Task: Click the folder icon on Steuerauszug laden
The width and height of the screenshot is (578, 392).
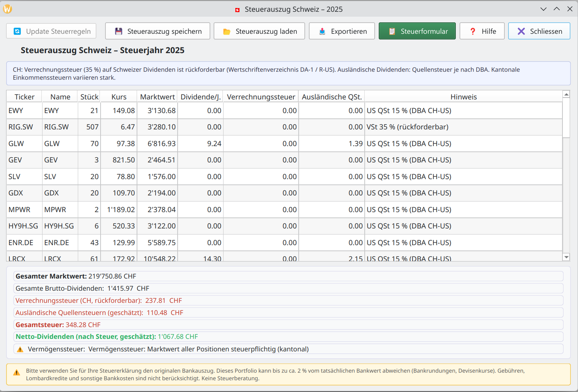Action: point(227,31)
